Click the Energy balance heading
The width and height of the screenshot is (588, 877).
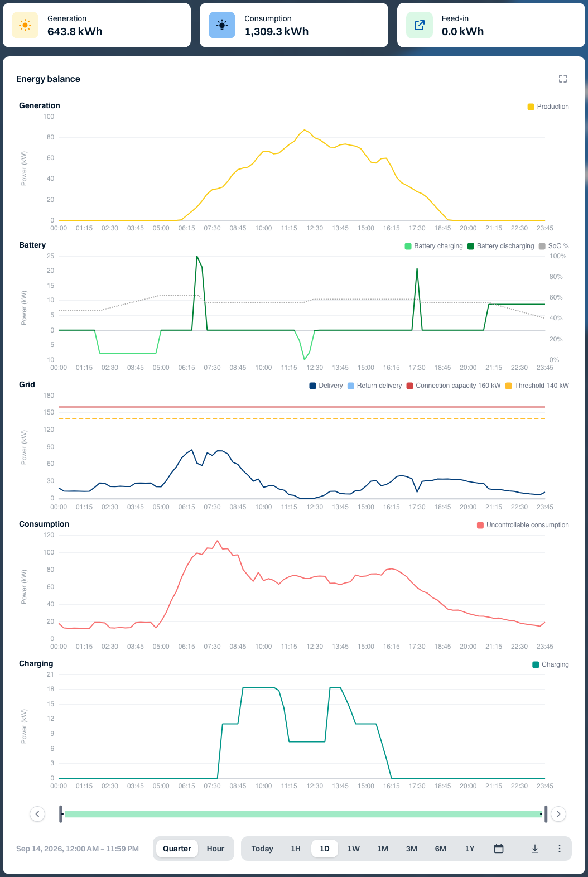coord(48,79)
